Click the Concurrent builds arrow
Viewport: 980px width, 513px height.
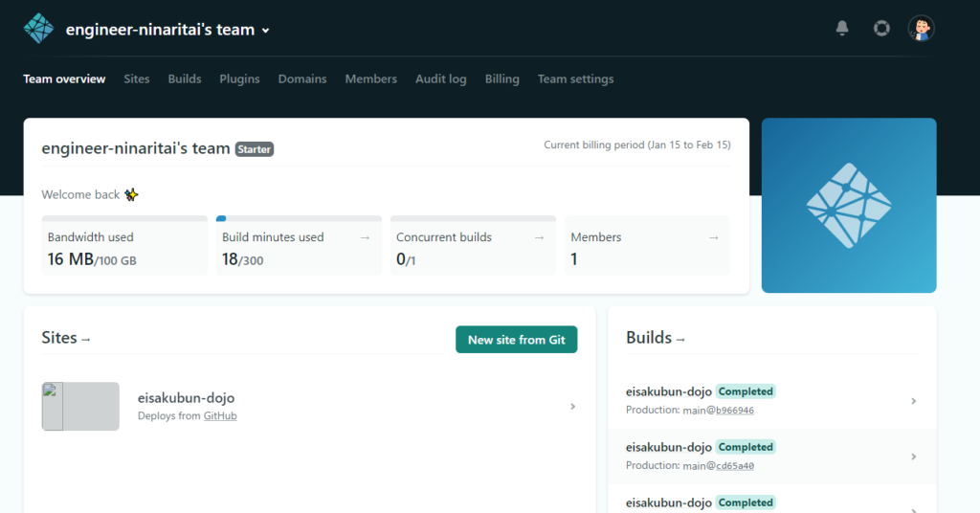point(540,237)
